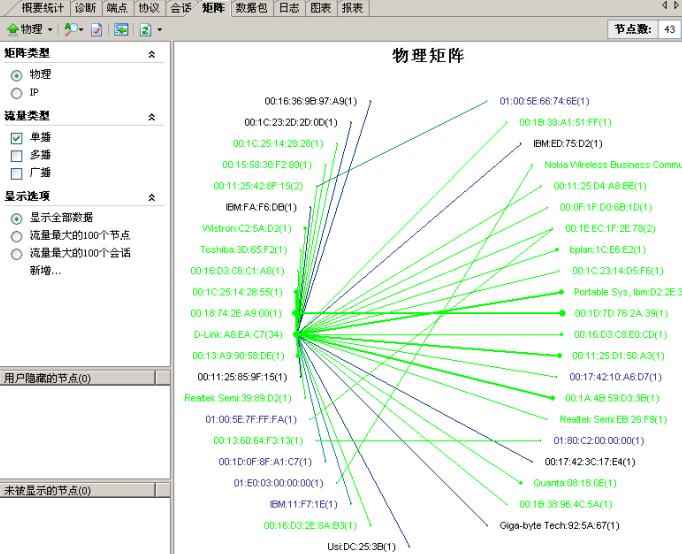Click the D-Link:A8:EA:C7(34) node label
Image resolution: width=682 pixels, height=554 pixels.
237,334
